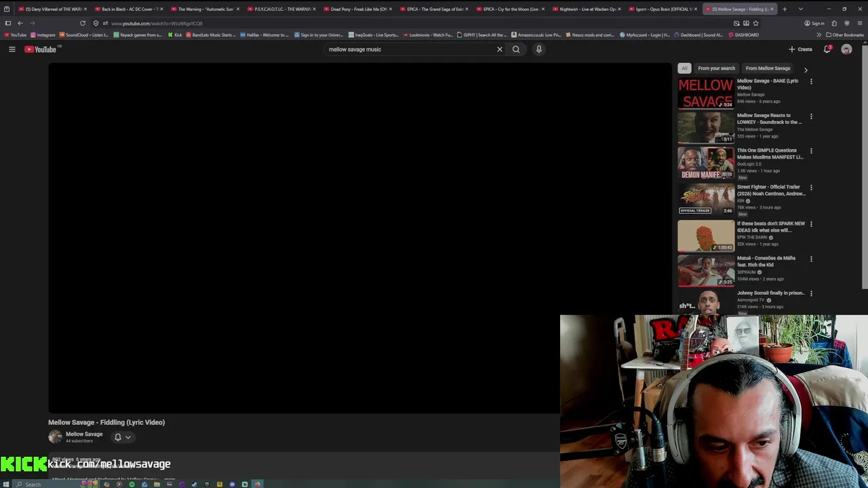Switch to 'EPICA - Cry for the Moon' tab
The image size is (868, 488).
click(510, 9)
